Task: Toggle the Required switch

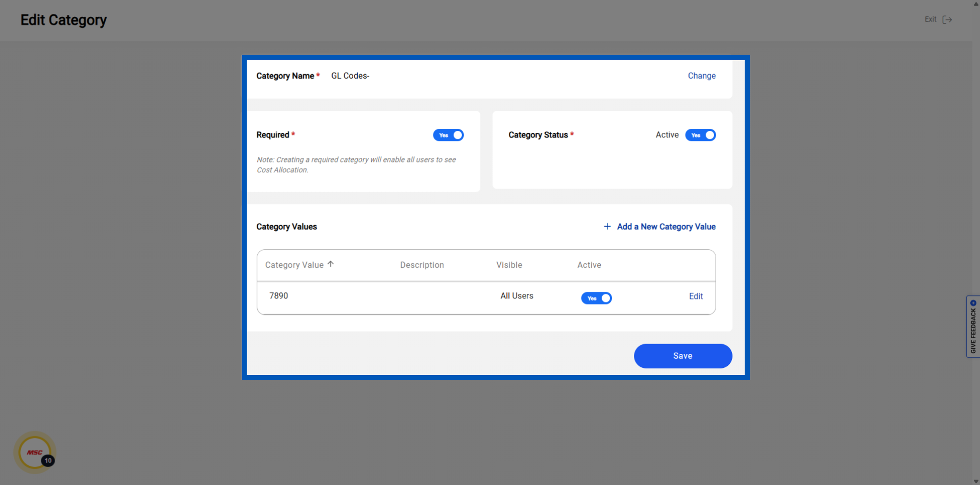Action: [448, 135]
